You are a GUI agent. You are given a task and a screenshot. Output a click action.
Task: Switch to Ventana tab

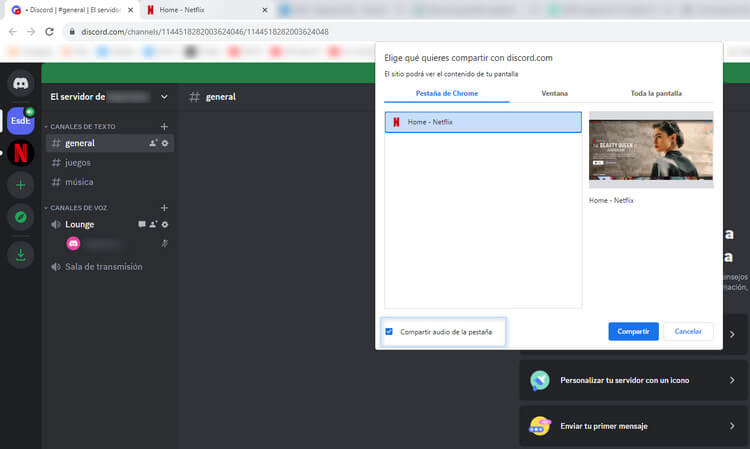(x=554, y=93)
